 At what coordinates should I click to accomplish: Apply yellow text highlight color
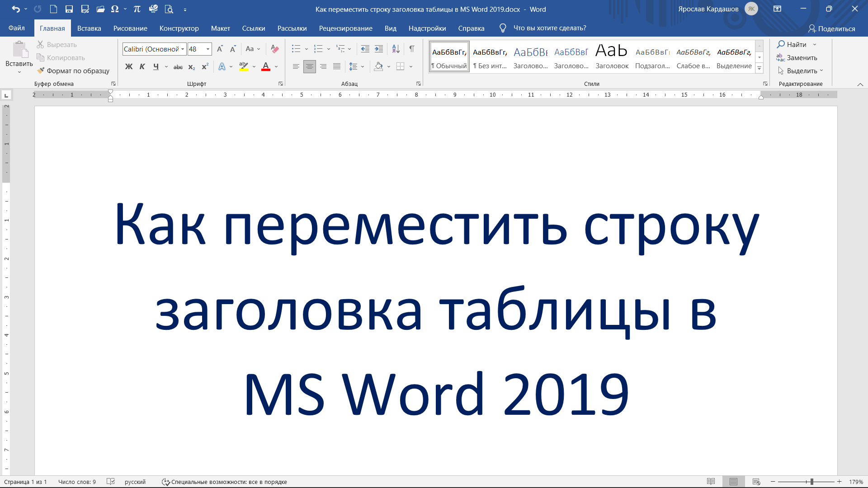[244, 67]
